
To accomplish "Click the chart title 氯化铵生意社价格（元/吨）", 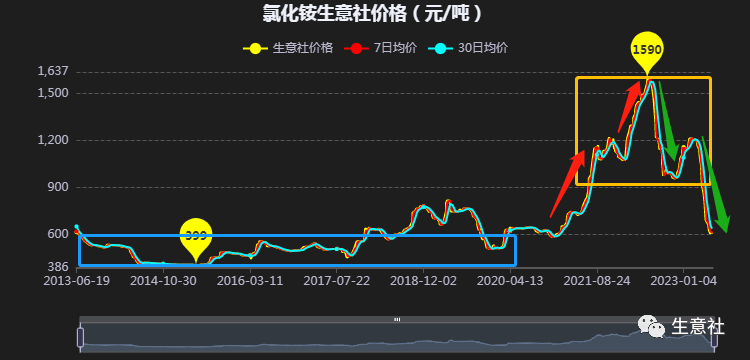I will pyautogui.click(x=373, y=13).
